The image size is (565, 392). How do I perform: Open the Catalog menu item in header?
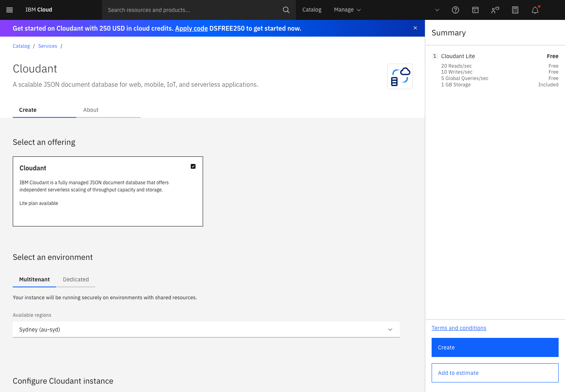[312, 10]
